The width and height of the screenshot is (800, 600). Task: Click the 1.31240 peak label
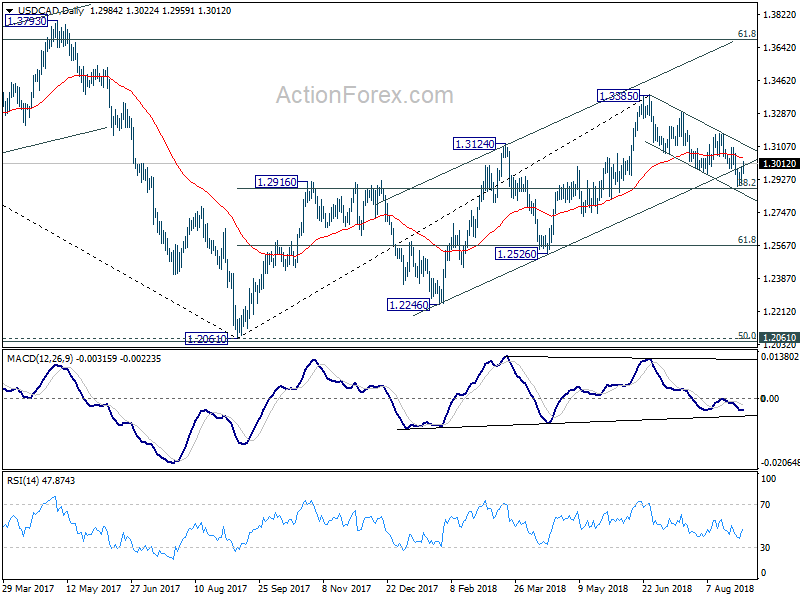tap(474, 144)
